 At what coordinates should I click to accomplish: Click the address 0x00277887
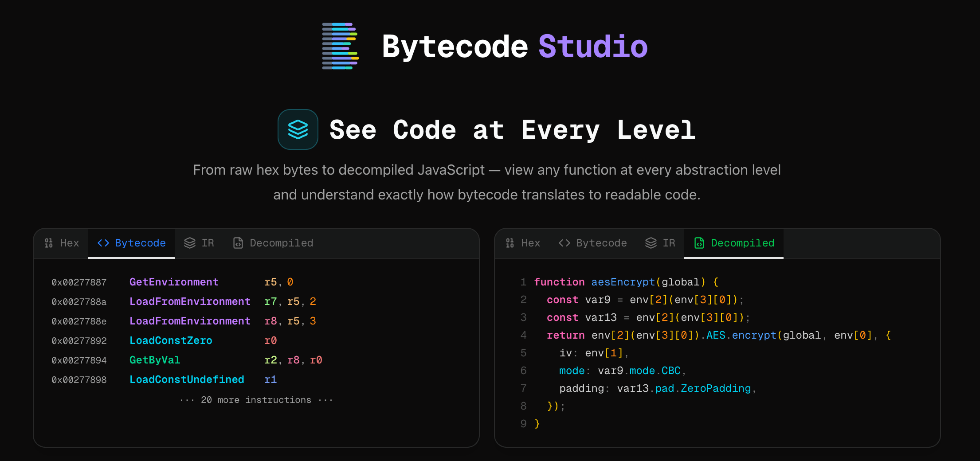point(79,282)
